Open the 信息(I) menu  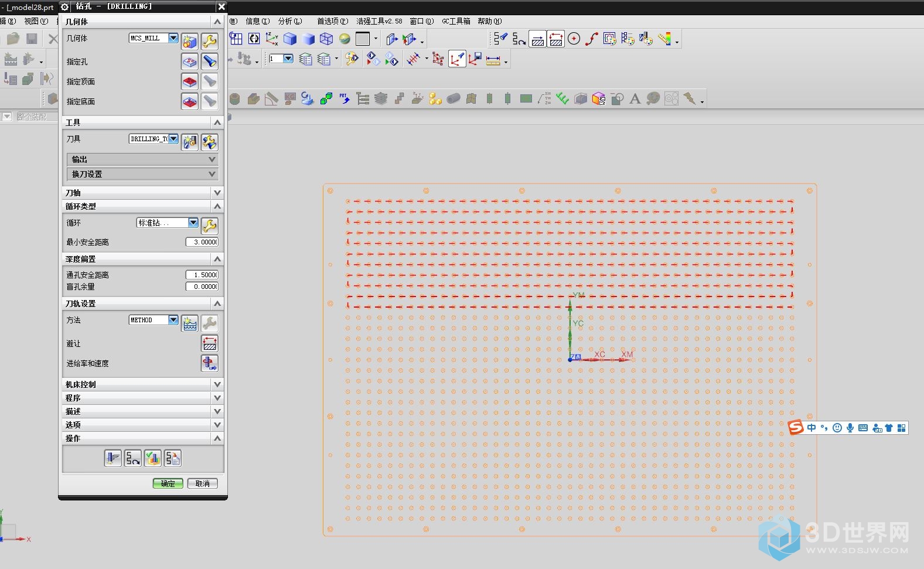click(x=258, y=21)
